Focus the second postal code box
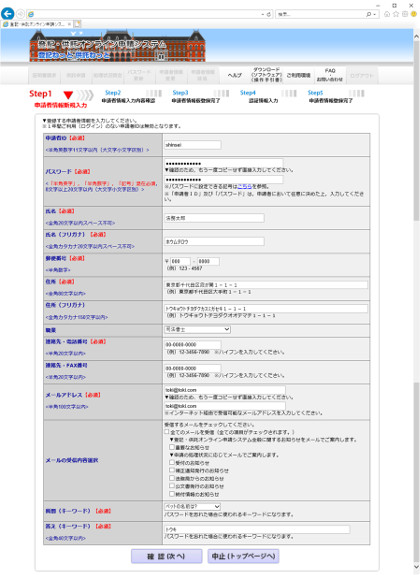420x575 pixels. click(208, 261)
